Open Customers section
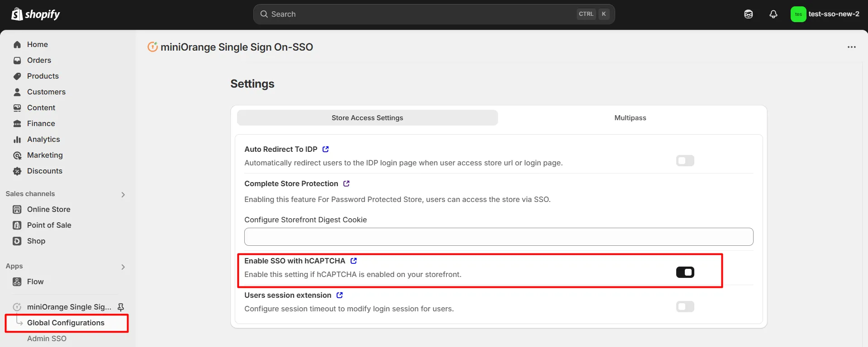Image resolution: width=868 pixels, height=347 pixels. pyautogui.click(x=46, y=92)
